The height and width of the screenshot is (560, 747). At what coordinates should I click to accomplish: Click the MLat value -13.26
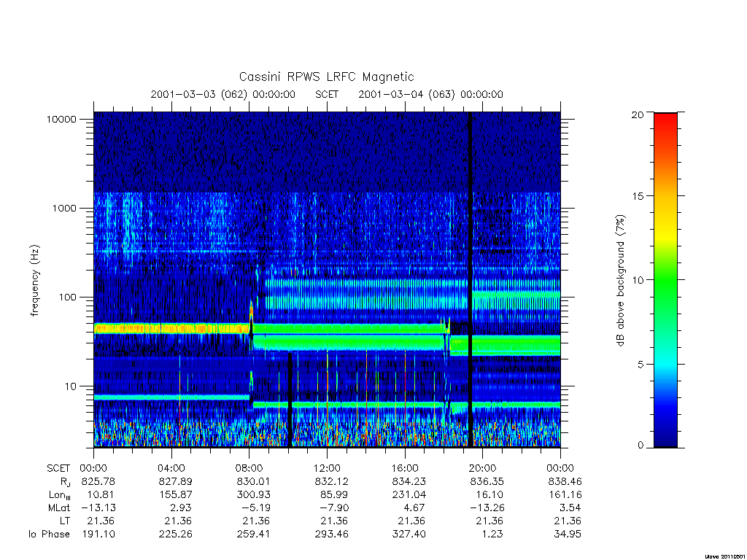[x=487, y=507]
